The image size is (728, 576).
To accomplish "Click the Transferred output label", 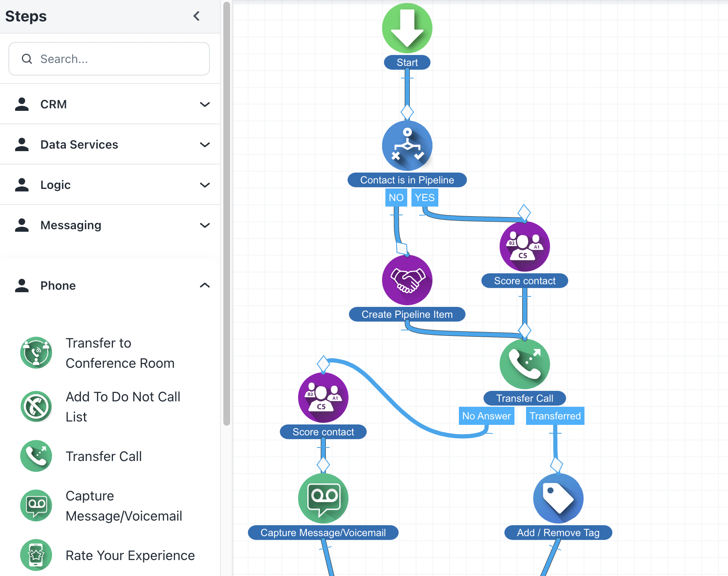I will (x=555, y=416).
